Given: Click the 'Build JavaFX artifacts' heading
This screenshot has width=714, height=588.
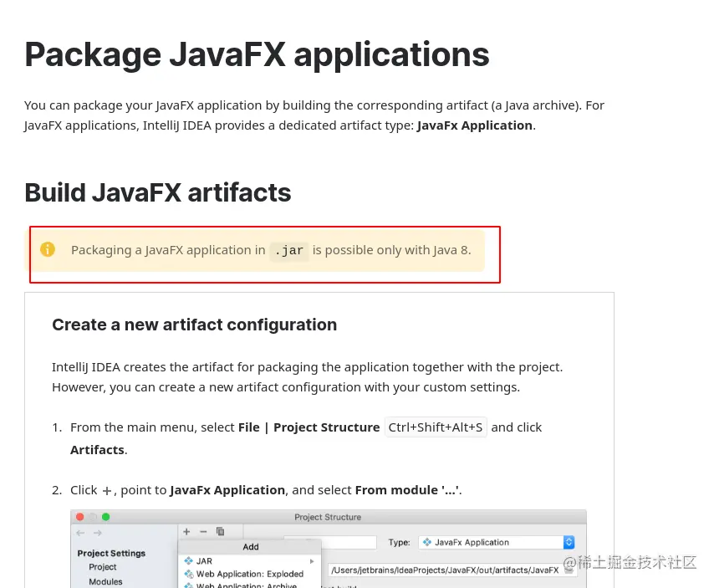Looking at the screenshot, I should pos(157,192).
